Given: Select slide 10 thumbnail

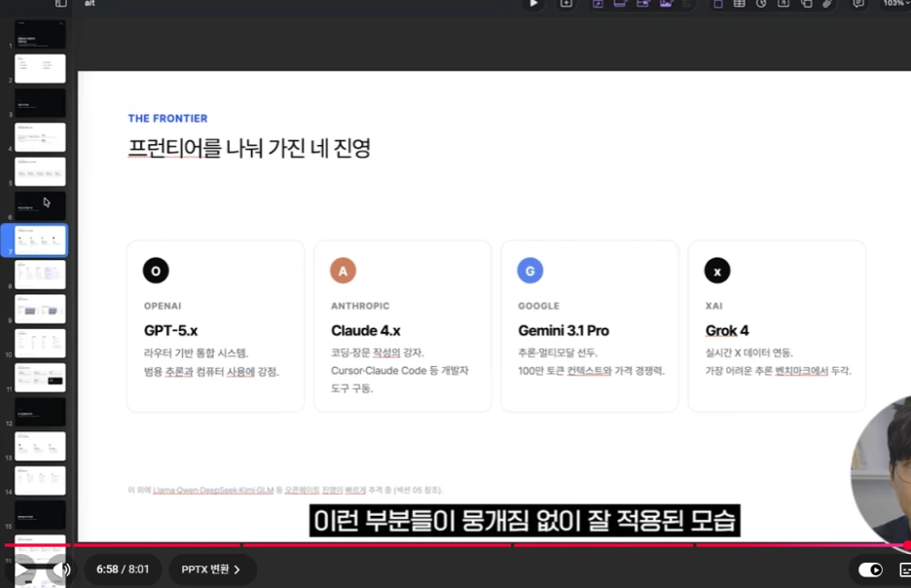Looking at the screenshot, I should [40, 344].
